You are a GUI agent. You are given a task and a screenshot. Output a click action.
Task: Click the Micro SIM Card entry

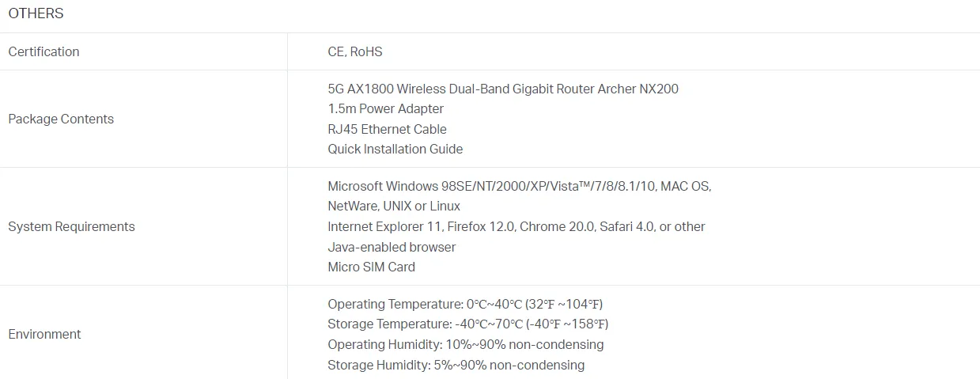371,267
